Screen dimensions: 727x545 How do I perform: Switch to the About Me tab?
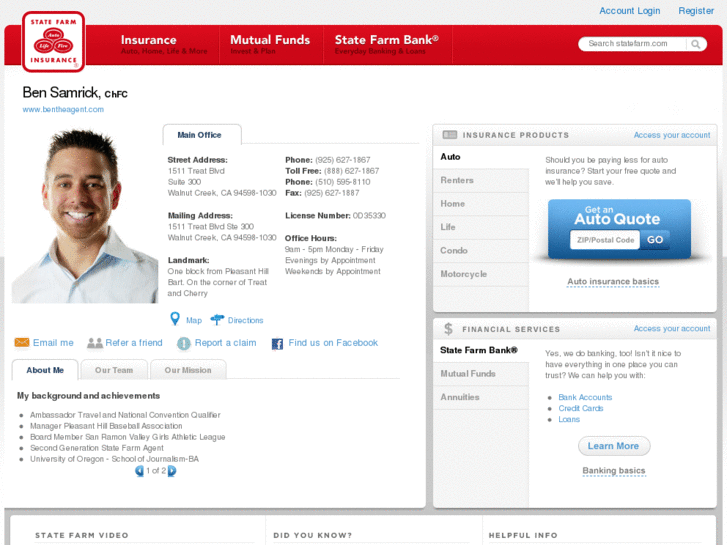(45, 370)
